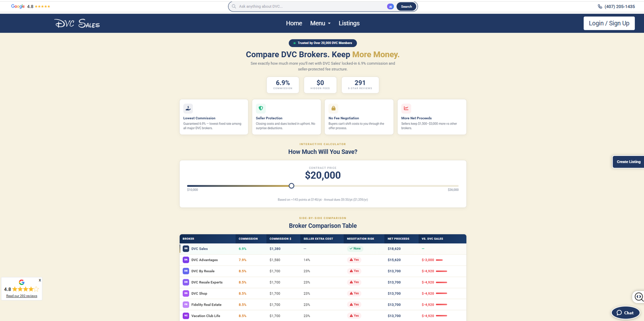Click the Lowest Commission card icon
The image size is (644, 321).
coord(188,108)
